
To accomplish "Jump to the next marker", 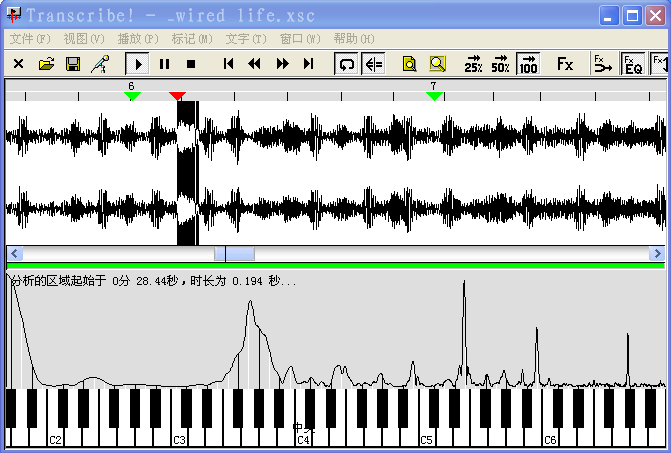I will (x=309, y=64).
